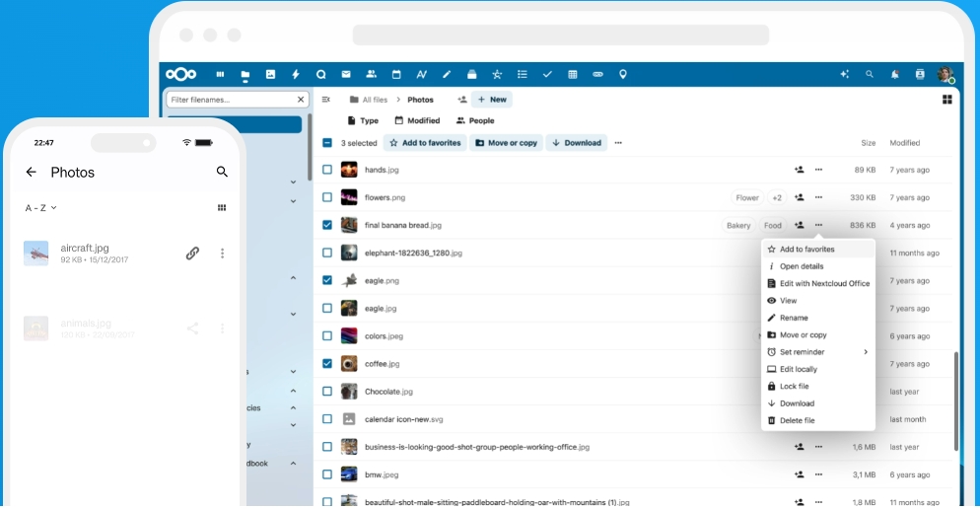Tap back arrow in phone Photos screen
The width and height of the screenshot is (980, 509).
click(32, 172)
